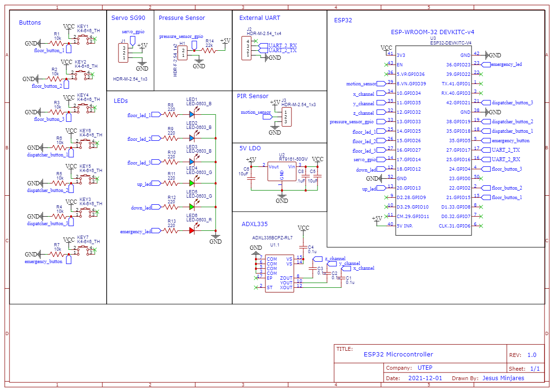This screenshot has height=392, width=554.
Task: Select the KEY7 push-button switch symbol
Action: click(84, 250)
